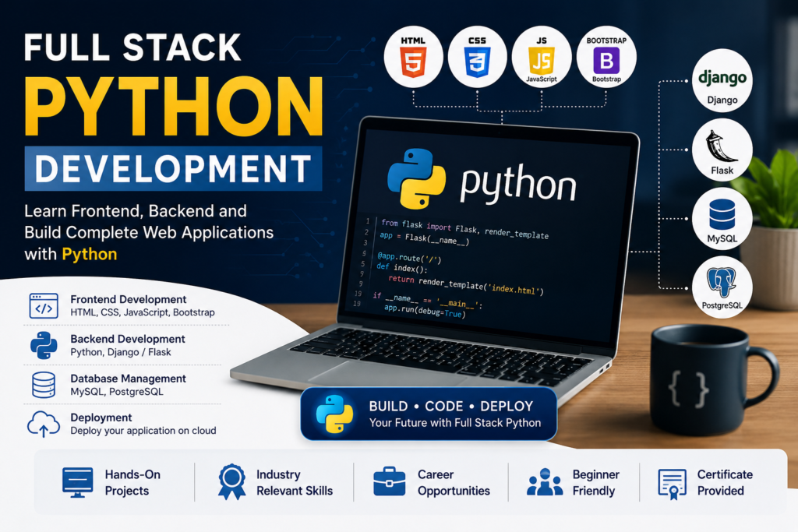Click the 'python' wordmark on laptop screen
Screen dimensions: 798x532
point(518,185)
